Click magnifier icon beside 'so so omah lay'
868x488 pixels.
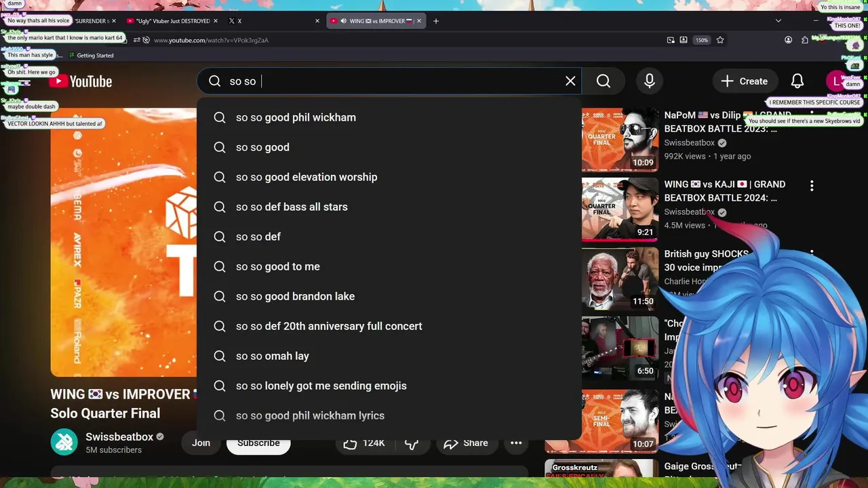(x=220, y=356)
